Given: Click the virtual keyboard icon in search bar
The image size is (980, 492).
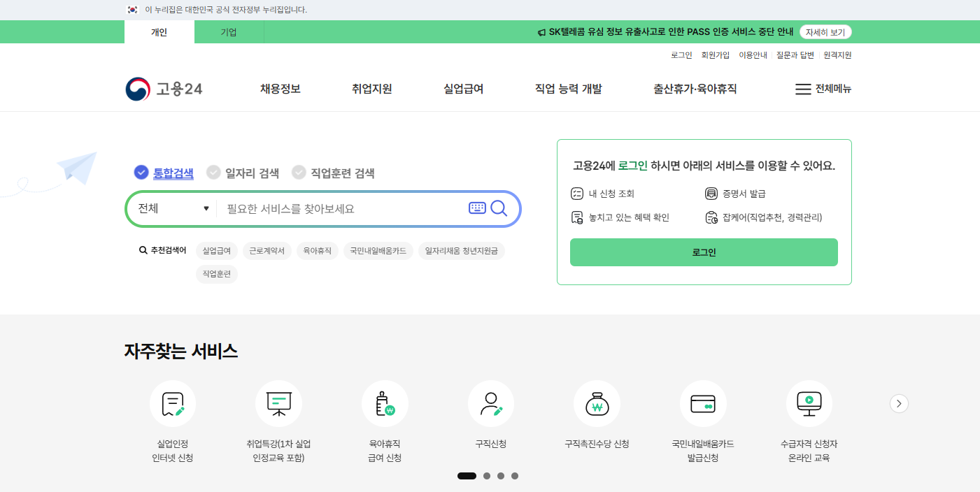Looking at the screenshot, I should coord(476,208).
